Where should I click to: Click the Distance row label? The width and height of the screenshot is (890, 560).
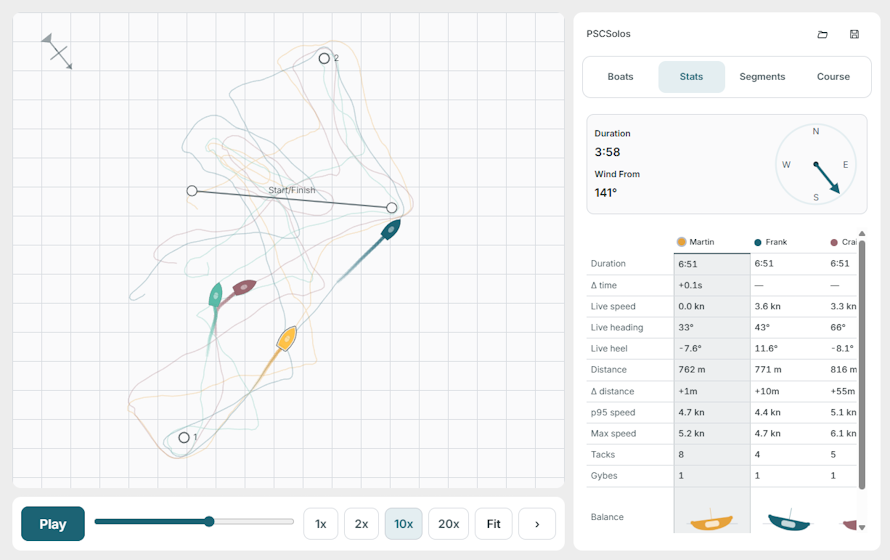point(608,369)
